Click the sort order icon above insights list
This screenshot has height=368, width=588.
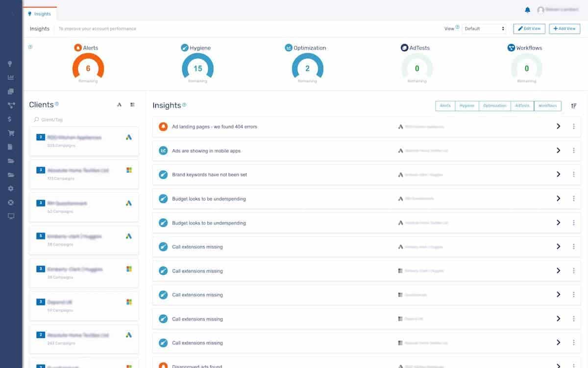[x=574, y=105]
